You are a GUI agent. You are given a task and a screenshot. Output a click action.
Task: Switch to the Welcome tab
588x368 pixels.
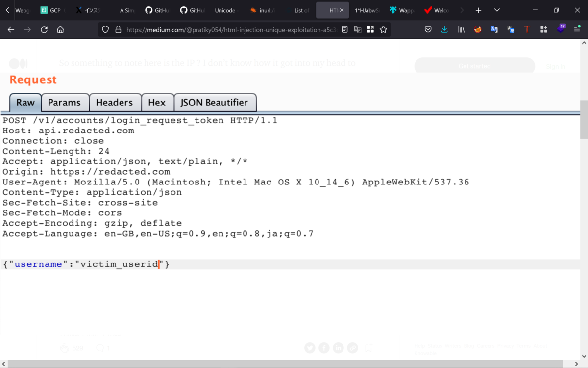(437, 10)
